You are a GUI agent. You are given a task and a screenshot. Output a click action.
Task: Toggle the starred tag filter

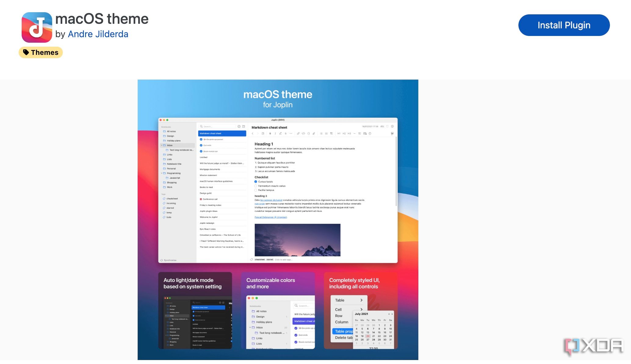point(170,208)
